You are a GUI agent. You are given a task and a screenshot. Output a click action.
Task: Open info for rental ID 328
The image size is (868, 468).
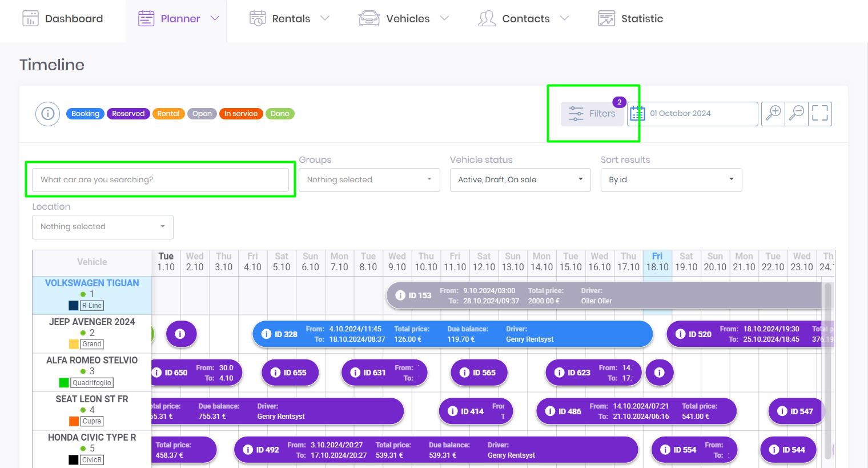point(266,334)
